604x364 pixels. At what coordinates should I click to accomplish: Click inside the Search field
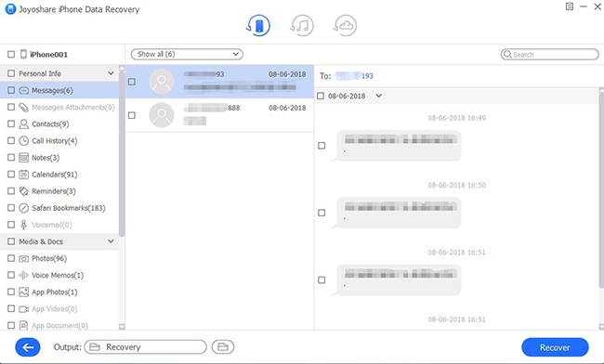point(550,54)
